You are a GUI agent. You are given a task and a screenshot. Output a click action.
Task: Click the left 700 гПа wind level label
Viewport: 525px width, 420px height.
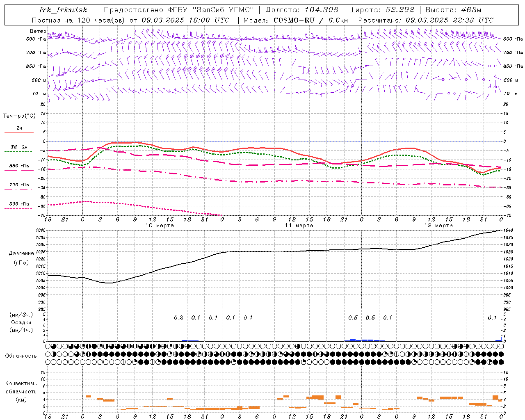click(36, 52)
